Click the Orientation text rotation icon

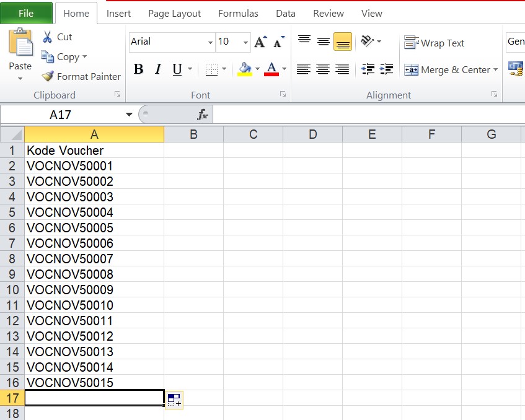point(367,41)
